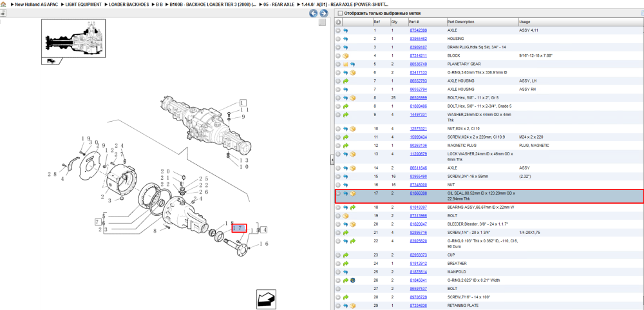The image size is (644, 310).
Task: Open part number link 83955462
Action: click(418, 39)
